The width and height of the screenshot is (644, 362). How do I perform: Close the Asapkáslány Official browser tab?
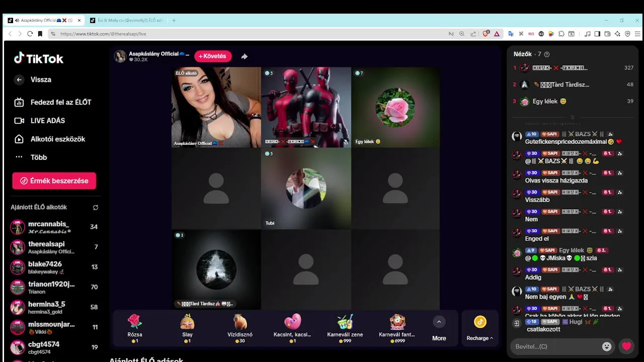click(x=79, y=21)
